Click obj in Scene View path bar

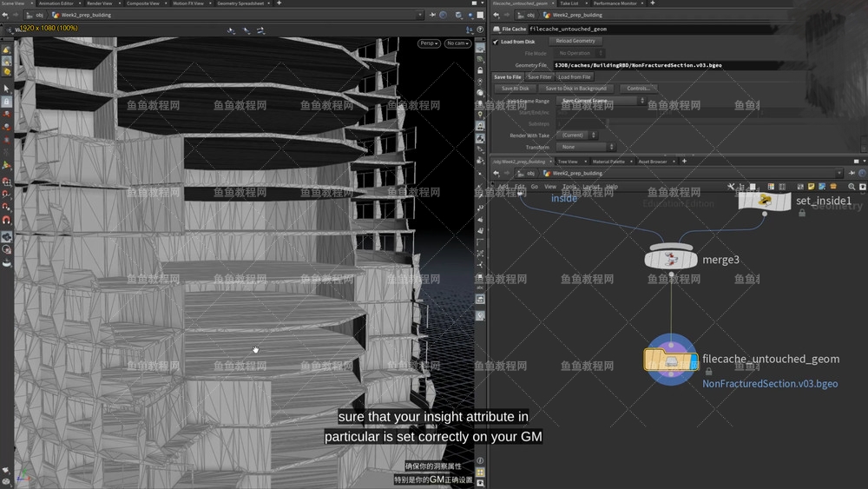[x=39, y=15]
